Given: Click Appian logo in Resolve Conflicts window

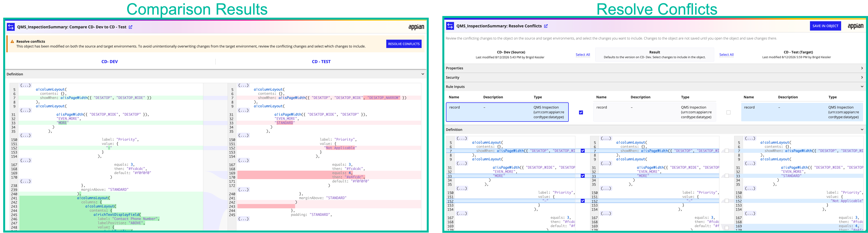Looking at the screenshot, I should point(855,26).
